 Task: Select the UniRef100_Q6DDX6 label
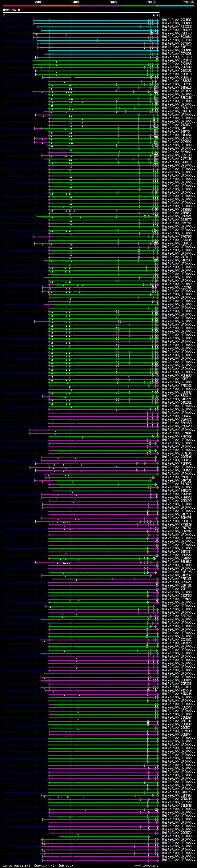(x=177, y=680)
